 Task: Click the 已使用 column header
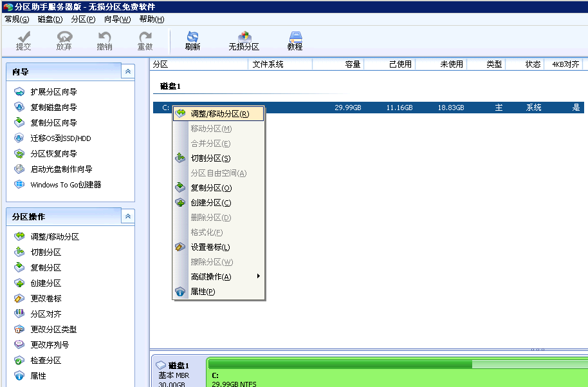390,64
